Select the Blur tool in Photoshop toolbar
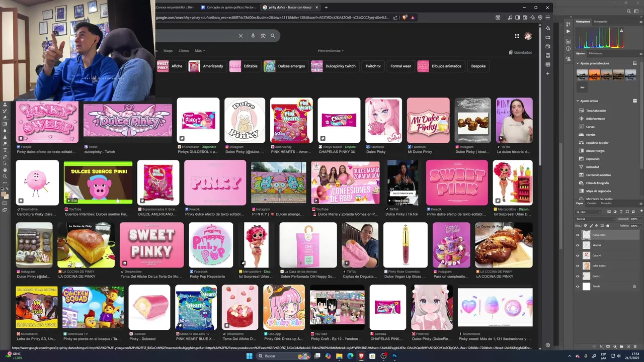 (5, 131)
